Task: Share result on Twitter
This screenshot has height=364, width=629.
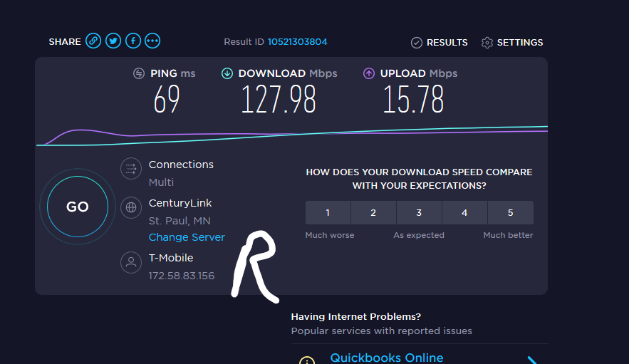Action: [113, 41]
